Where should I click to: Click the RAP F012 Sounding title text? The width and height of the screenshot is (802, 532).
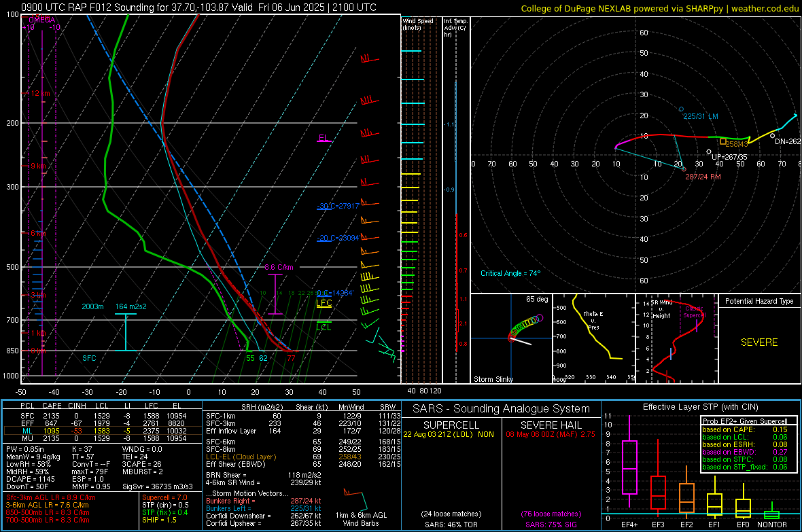click(x=199, y=7)
